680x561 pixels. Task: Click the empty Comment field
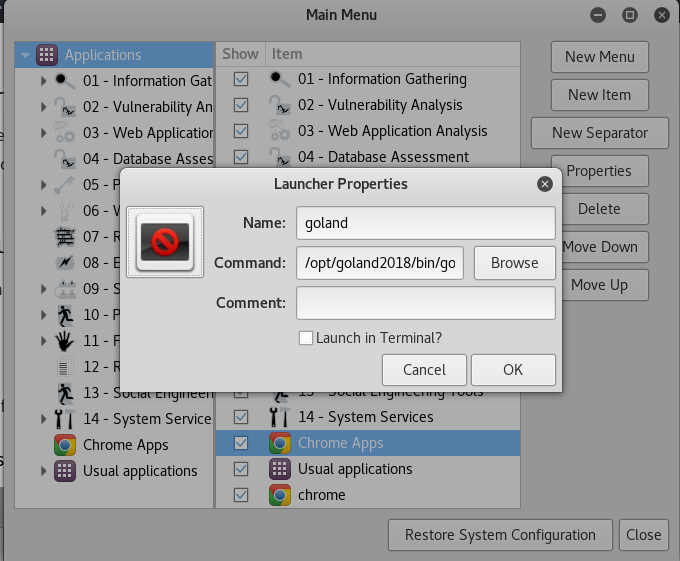click(426, 303)
